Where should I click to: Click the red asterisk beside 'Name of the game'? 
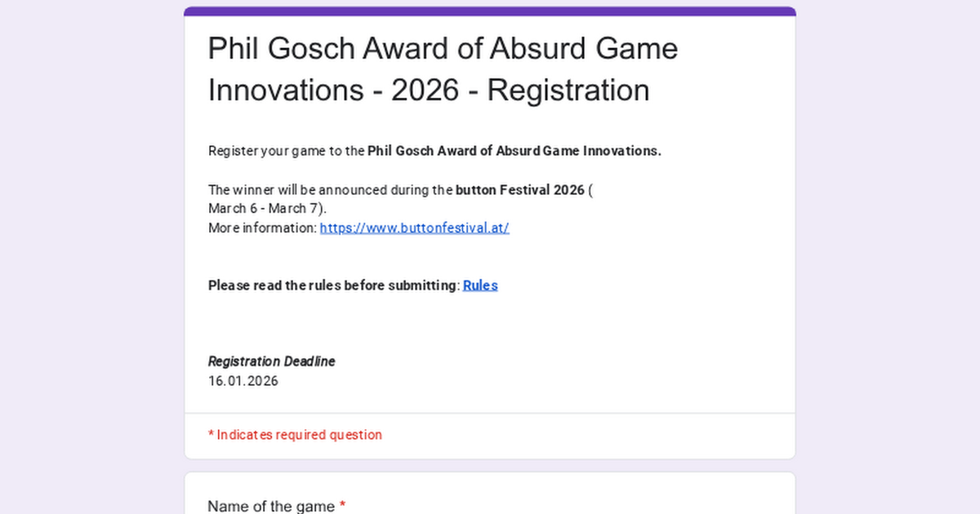(343, 506)
